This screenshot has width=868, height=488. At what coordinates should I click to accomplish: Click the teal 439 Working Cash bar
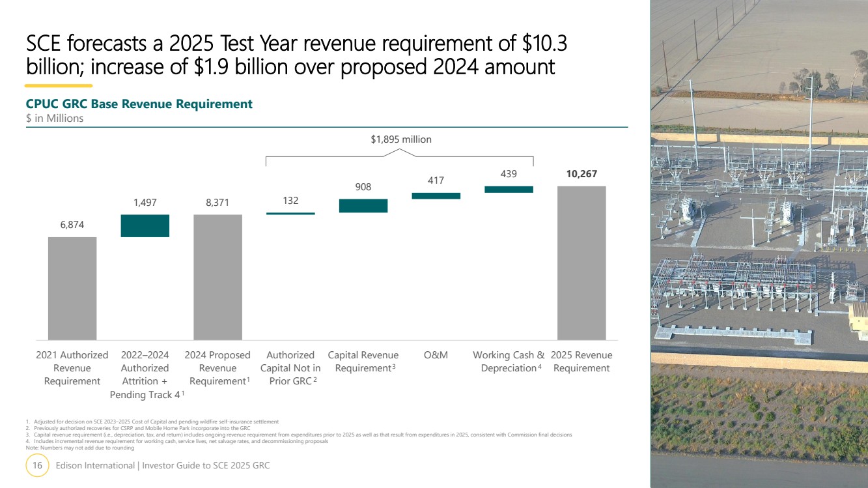point(509,190)
